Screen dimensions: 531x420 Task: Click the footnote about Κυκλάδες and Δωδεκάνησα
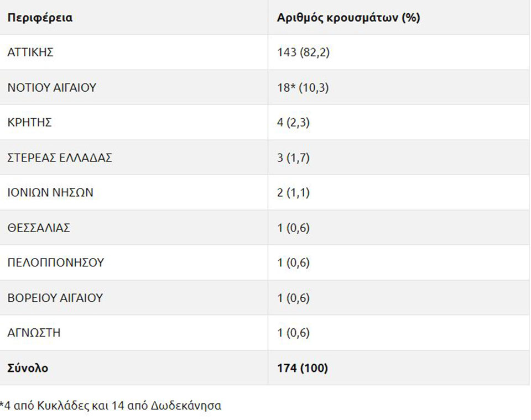pos(111,406)
